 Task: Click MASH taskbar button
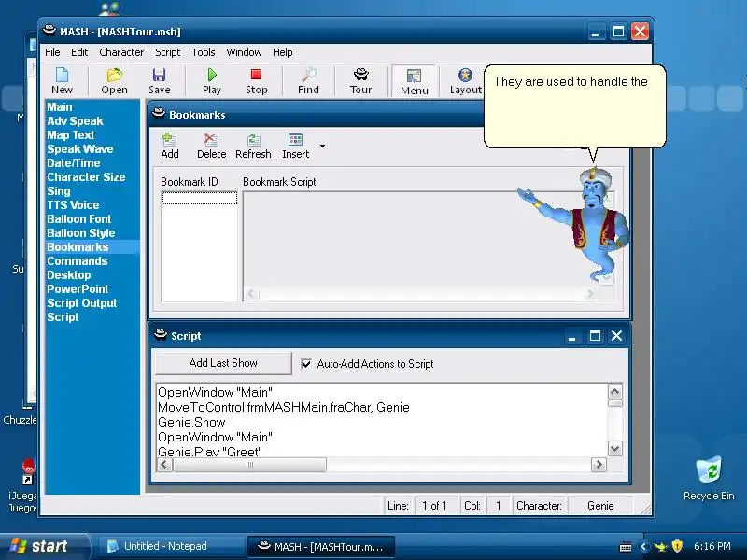point(320,546)
